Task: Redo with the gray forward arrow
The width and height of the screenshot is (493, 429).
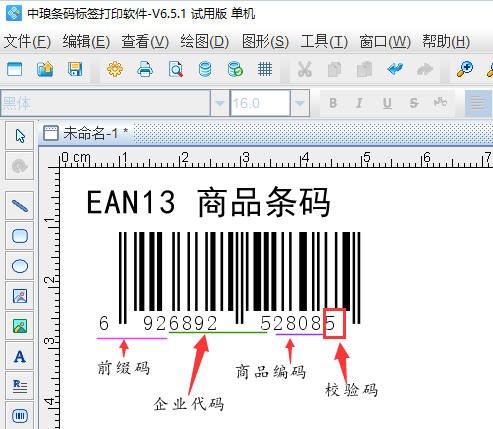Action: click(x=425, y=69)
